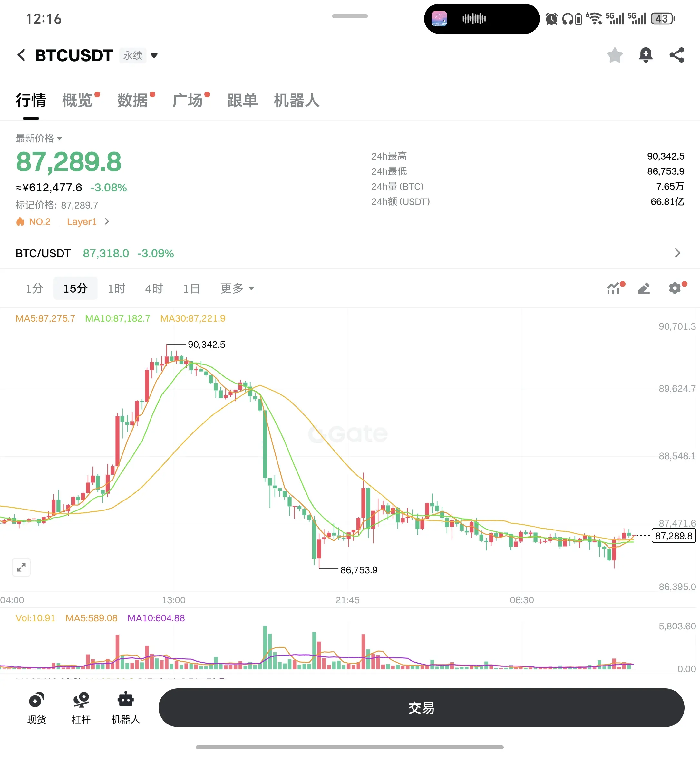Expand chart to fullscreen

point(21,567)
